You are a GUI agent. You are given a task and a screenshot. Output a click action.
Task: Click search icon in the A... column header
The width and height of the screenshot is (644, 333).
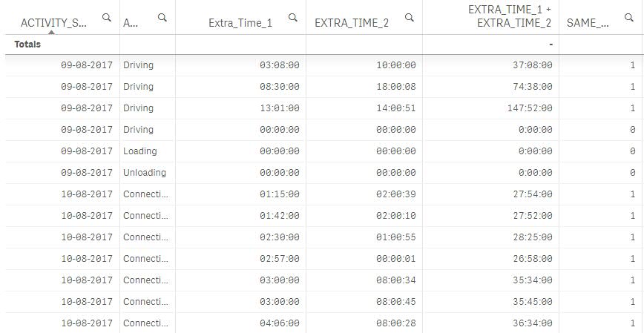click(x=162, y=16)
